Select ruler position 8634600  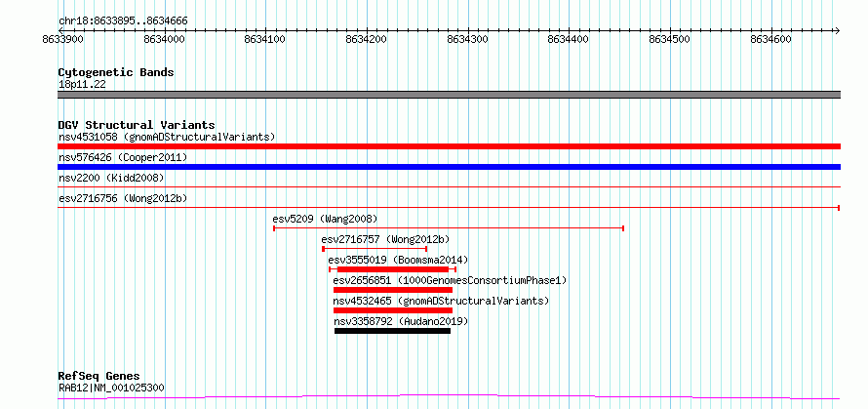(x=770, y=39)
